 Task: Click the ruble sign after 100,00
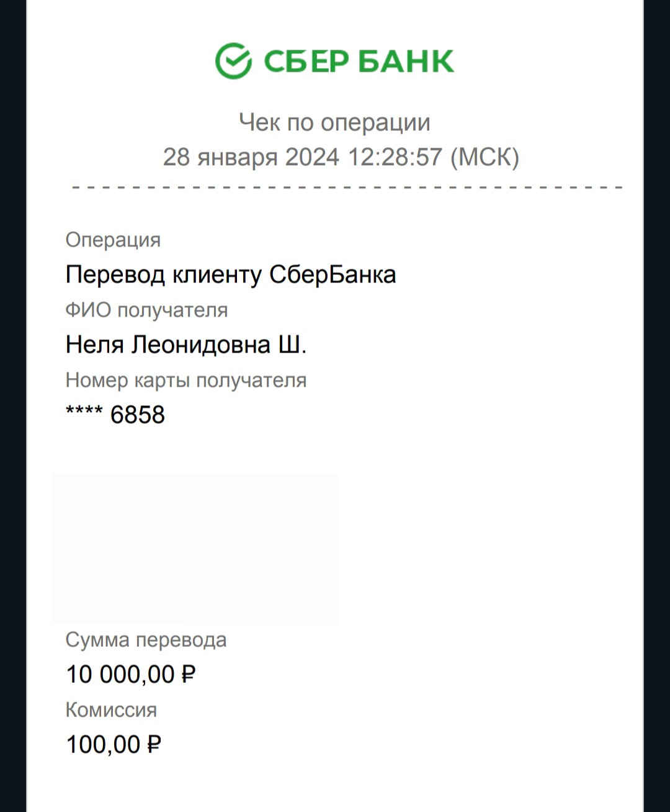154,744
